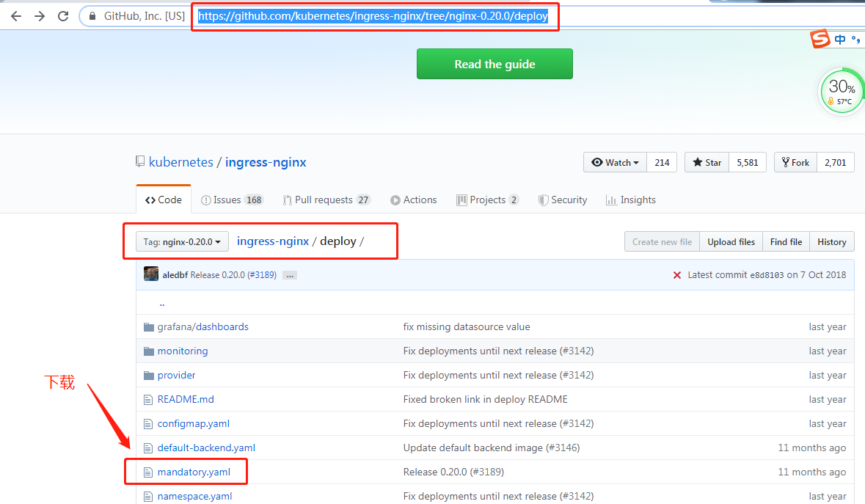
Task: View the 214 watchers count
Action: click(x=662, y=163)
